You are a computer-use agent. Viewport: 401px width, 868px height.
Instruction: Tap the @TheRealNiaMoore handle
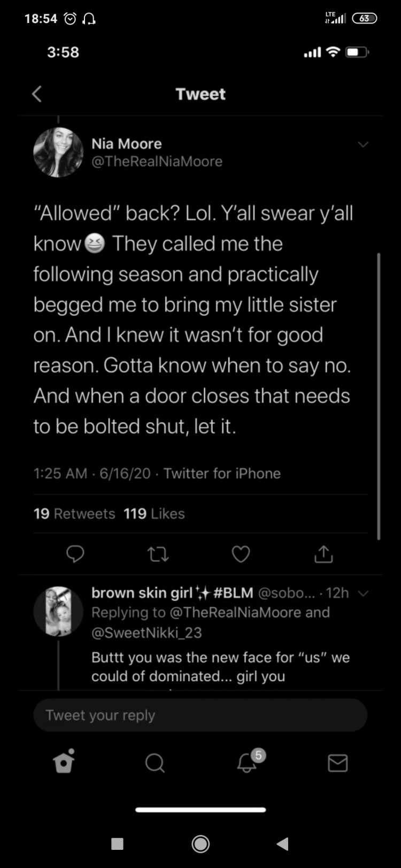[157, 161]
